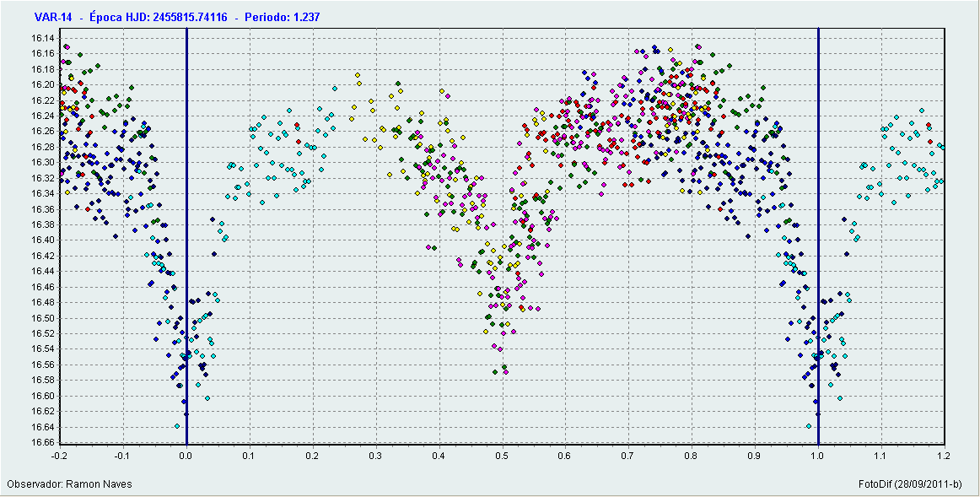Image resolution: width=980 pixels, height=497 pixels.
Task: Select the 16.52 y-axis value
Action: (x=42, y=333)
